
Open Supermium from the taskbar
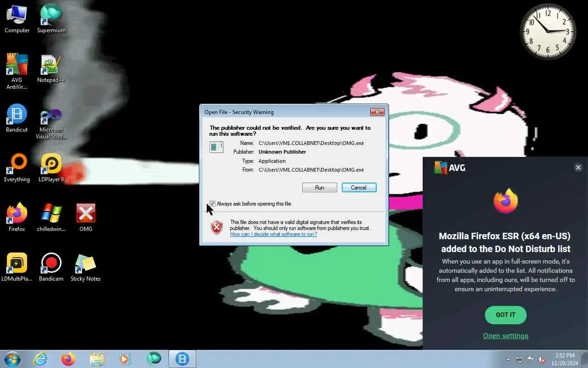pyautogui.click(x=153, y=359)
